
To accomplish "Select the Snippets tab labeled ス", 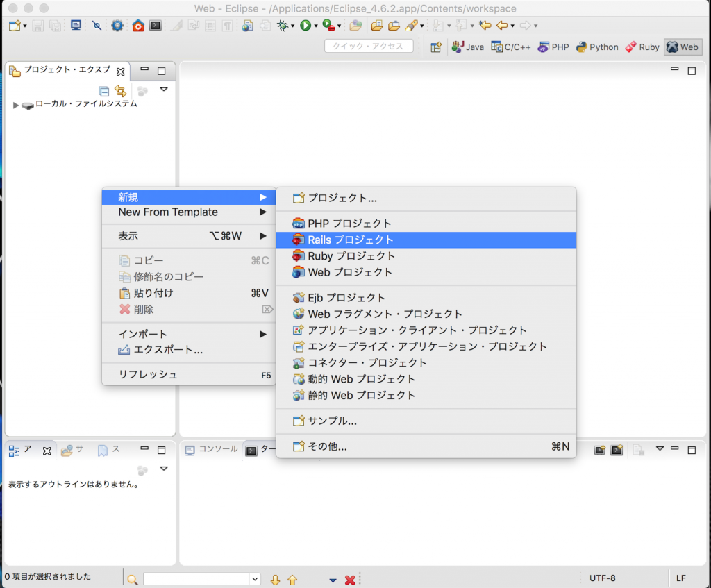I will [108, 449].
